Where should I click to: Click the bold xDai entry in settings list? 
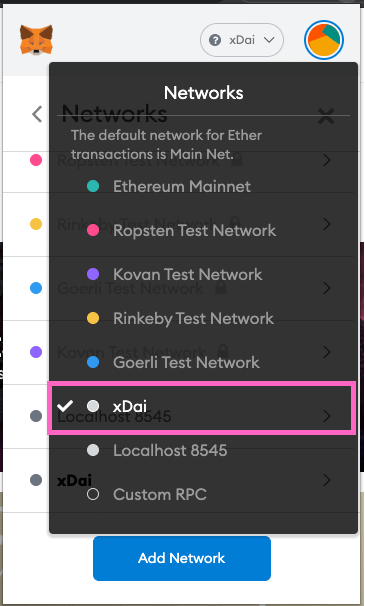[x=74, y=480]
